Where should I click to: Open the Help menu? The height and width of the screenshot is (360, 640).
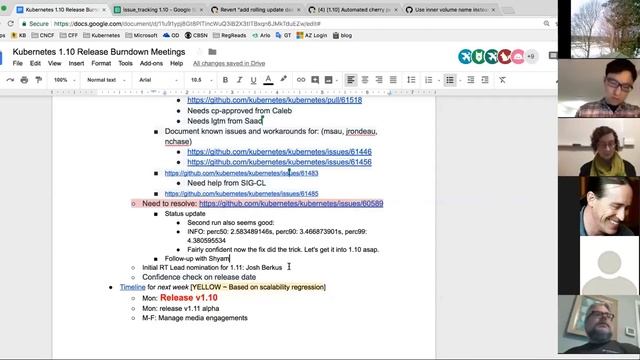point(176,63)
